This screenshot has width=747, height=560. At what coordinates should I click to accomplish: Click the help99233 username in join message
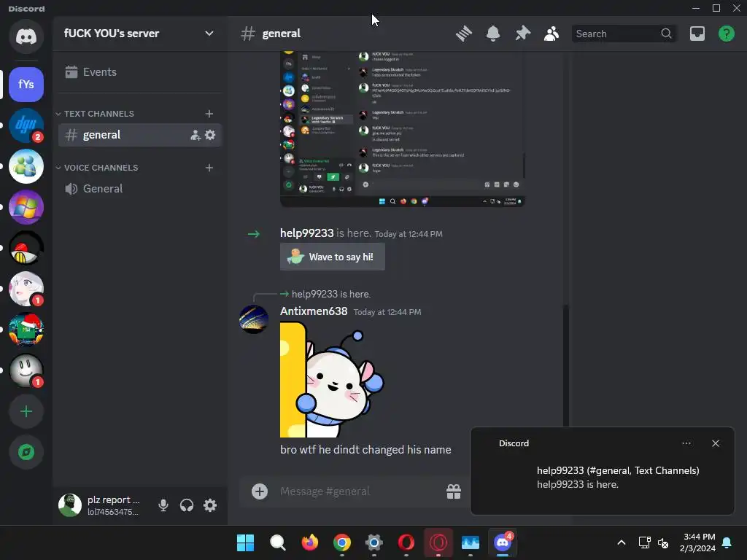pyautogui.click(x=307, y=233)
